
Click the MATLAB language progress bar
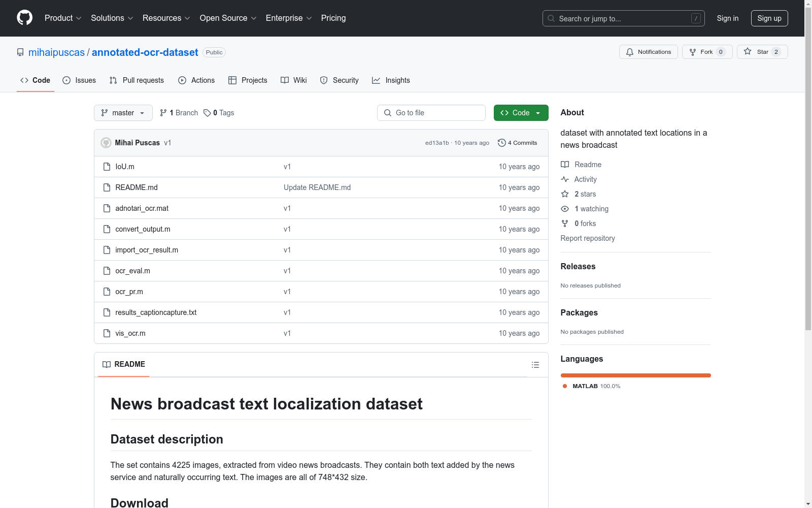pos(635,375)
